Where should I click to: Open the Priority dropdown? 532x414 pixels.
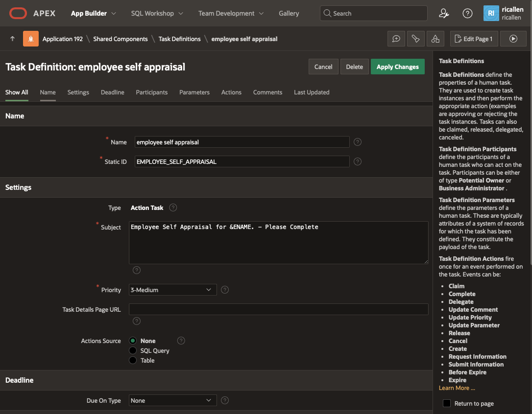tap(172, 290)
